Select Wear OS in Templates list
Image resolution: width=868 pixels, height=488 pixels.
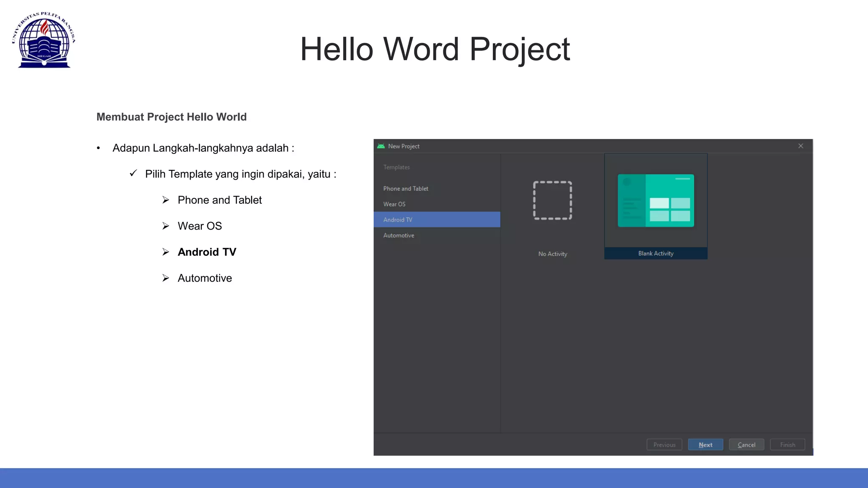pyautogui.click(x=394, y=204)
